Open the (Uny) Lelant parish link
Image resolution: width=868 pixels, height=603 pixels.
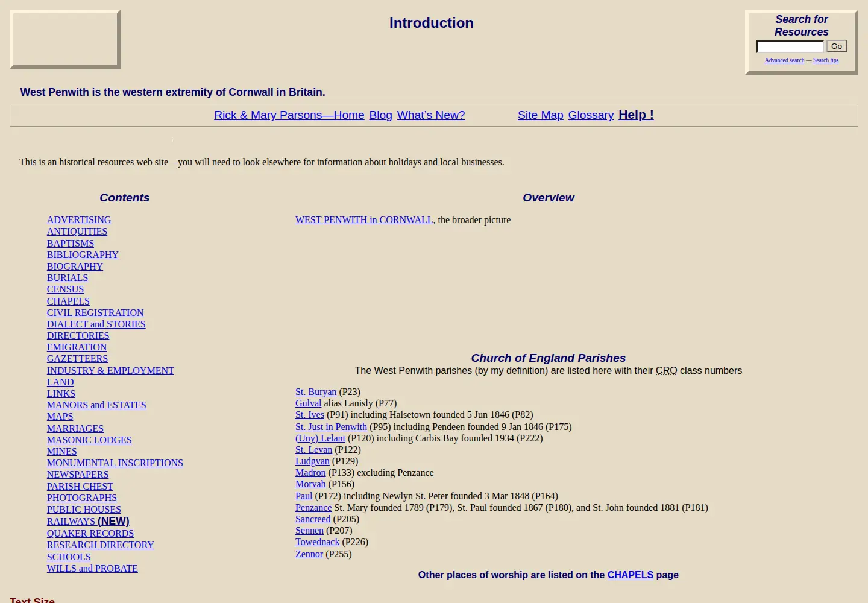[320, 438]
